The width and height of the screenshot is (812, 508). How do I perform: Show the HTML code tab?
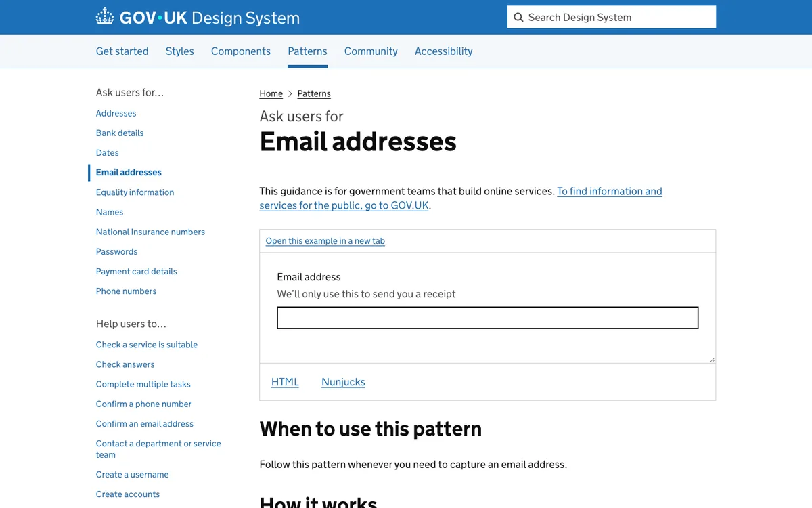pyautogui.click(x=285, y=382)
